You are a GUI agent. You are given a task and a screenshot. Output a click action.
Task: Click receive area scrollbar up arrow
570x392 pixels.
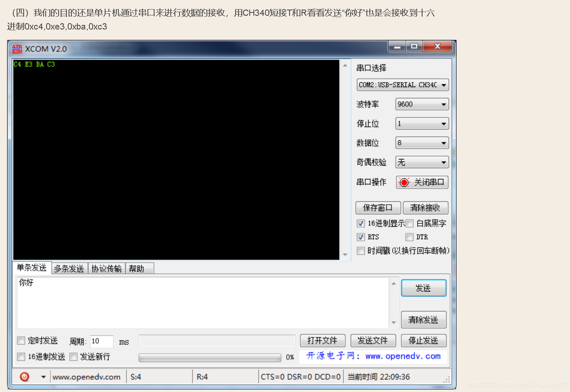click(345, 66)
